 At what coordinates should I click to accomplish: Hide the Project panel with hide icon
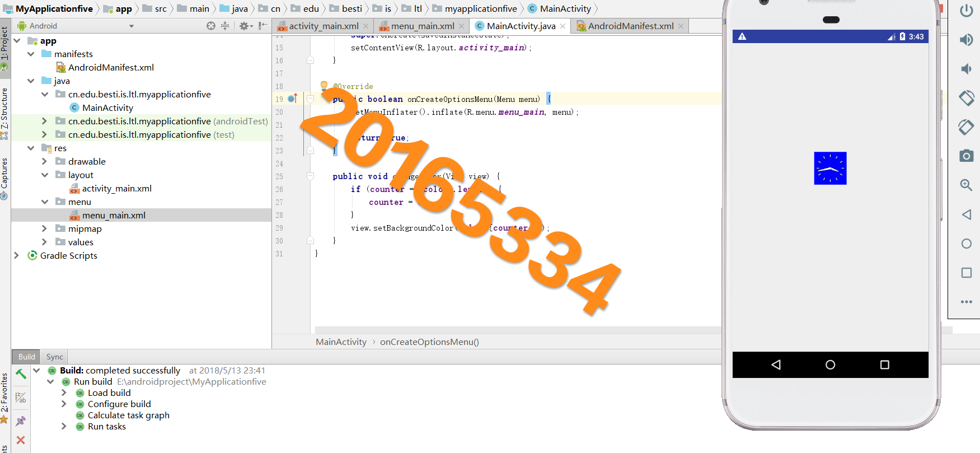262,26
